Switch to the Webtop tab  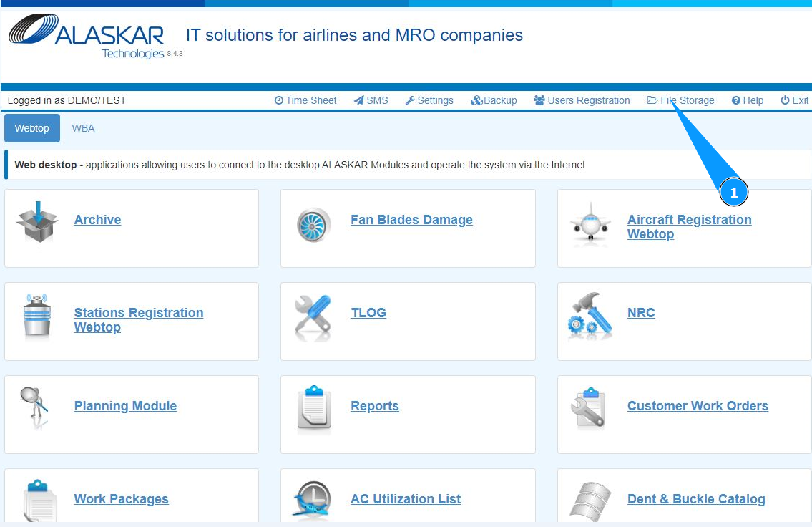(32, 128)
